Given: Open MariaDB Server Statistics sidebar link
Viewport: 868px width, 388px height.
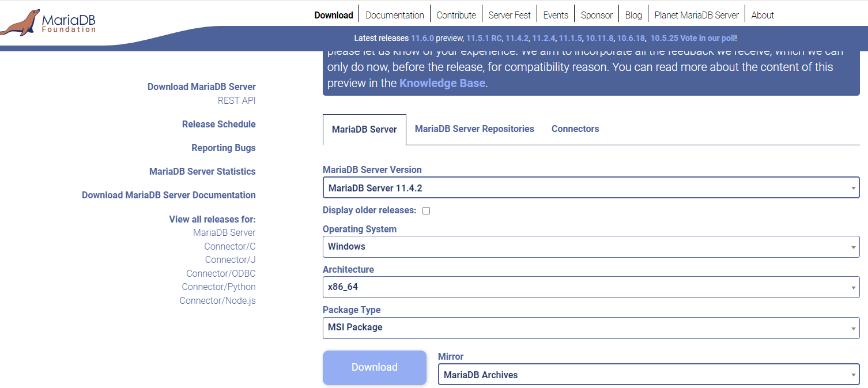Looking at the screenshot, I should pyautogui.click(x=202, y=171).
